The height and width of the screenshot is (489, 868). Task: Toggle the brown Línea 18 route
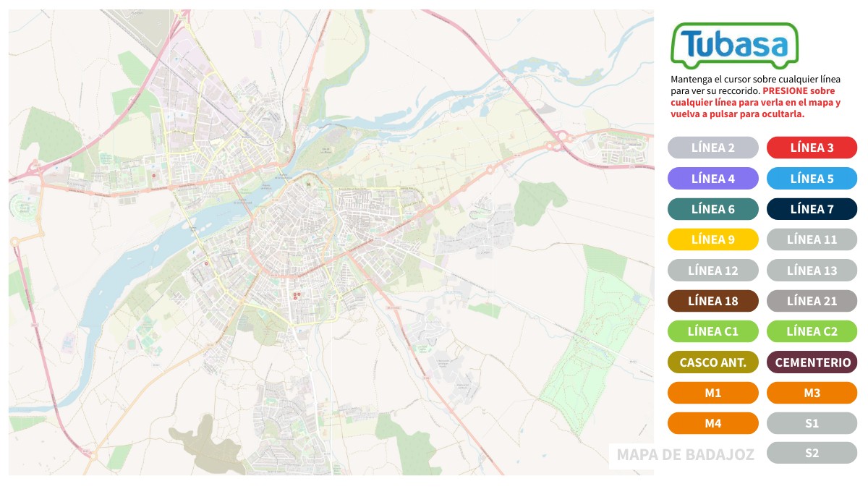click(712, 301)
